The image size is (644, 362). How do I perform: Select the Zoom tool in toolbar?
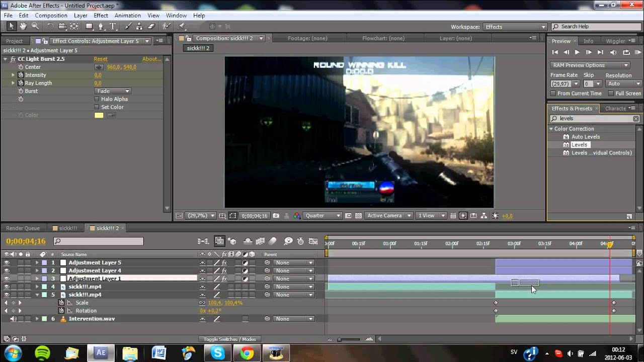[35, 26]
